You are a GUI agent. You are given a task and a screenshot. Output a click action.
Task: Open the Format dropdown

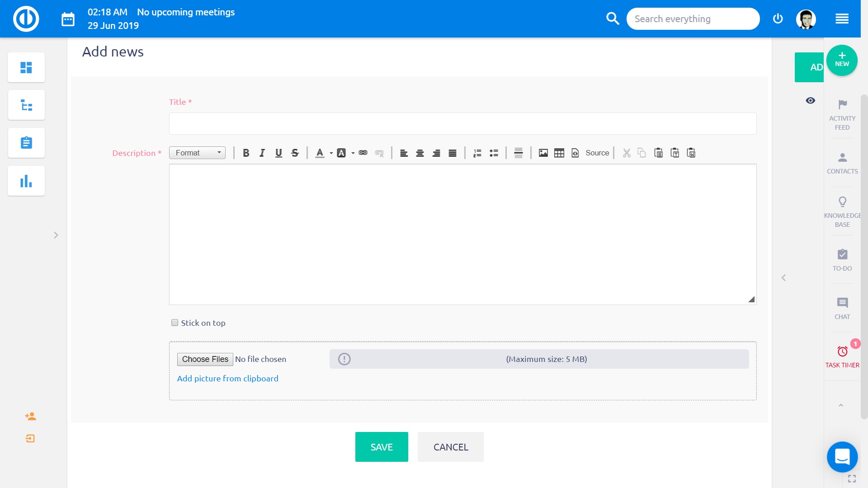click(198, 153)
